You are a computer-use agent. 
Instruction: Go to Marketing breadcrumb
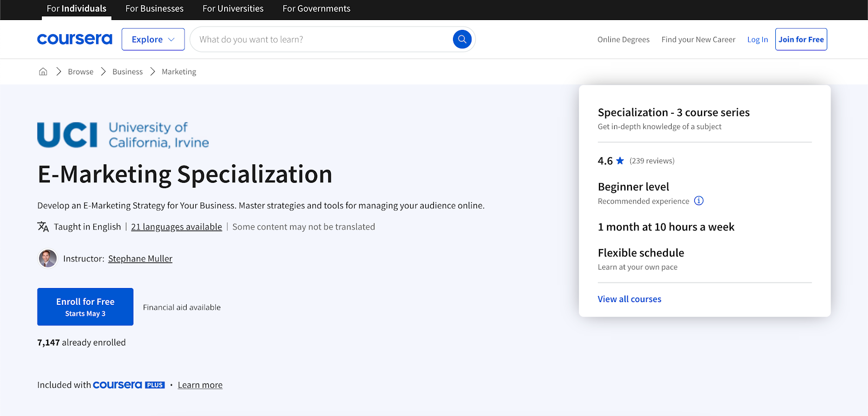coord(179,72)
